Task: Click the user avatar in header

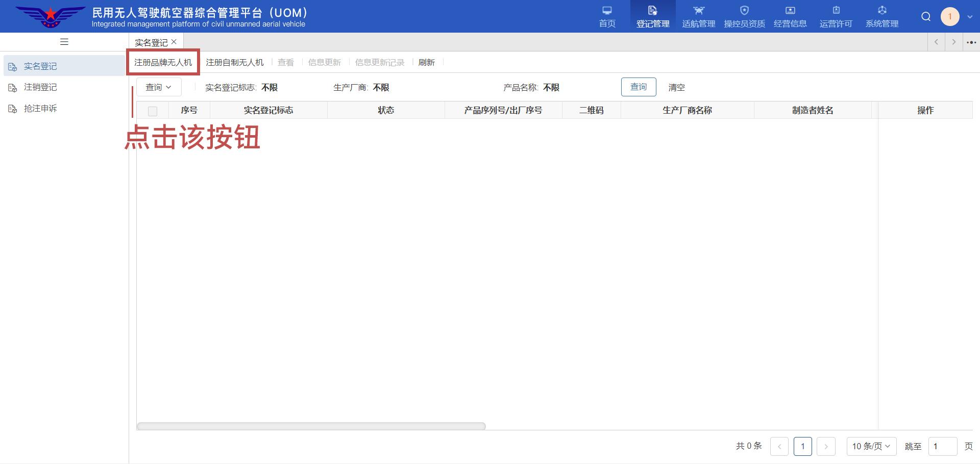Action: point(950,17)
